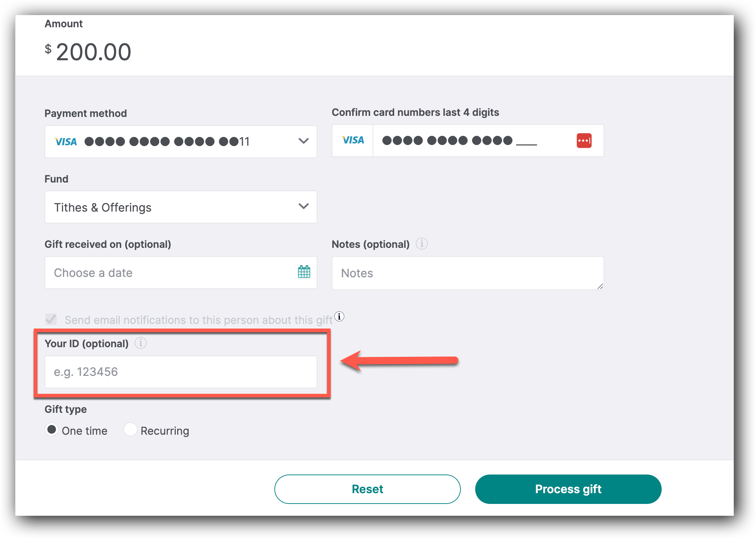The image size is (756, 538).
Task: Open the Payment method dropdown chevron
Action: tap(303, 141)
